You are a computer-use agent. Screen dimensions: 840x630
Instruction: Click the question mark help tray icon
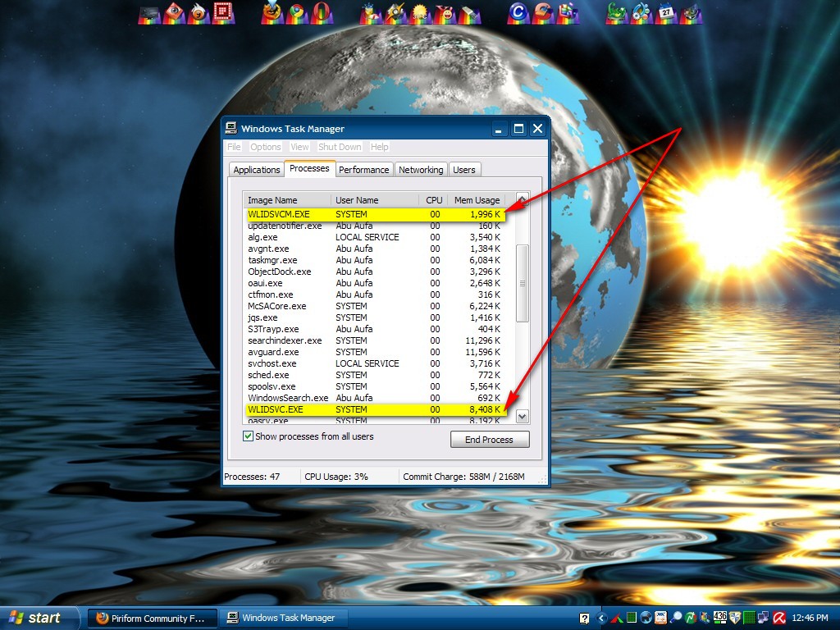584,619
